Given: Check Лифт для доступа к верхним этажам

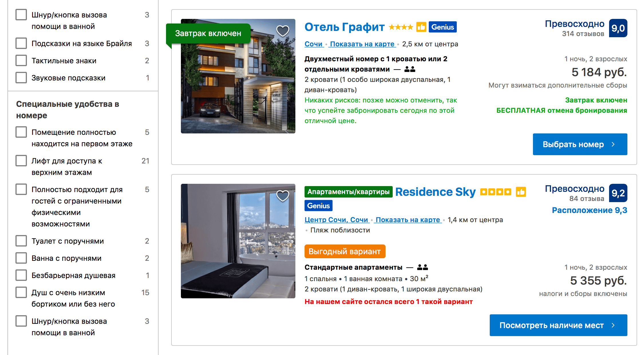Looking at the screenshot, I should [21, 161].
